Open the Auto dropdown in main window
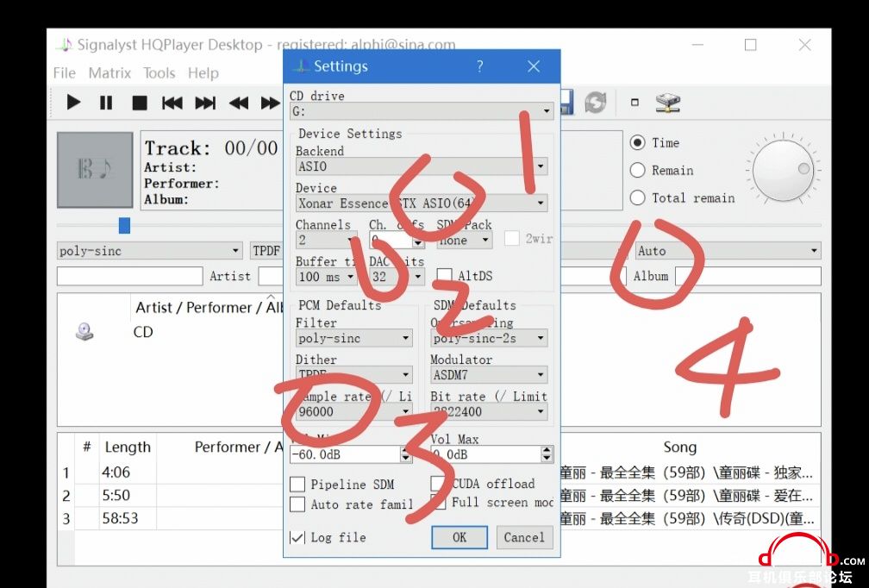869x588 pixels. (x=728, y=251)
